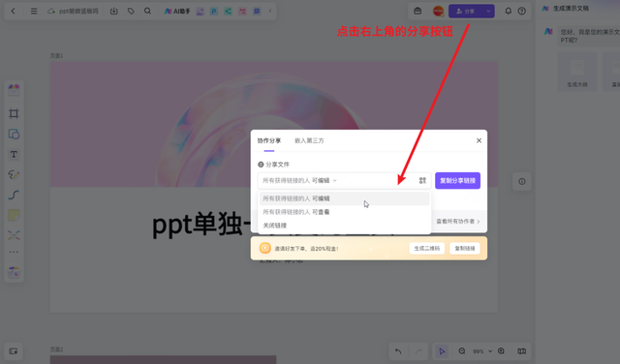This screenshot has height=364, width=620.
Task: Open '查看所有协作者' link
Action: click(x=458, y=222)
